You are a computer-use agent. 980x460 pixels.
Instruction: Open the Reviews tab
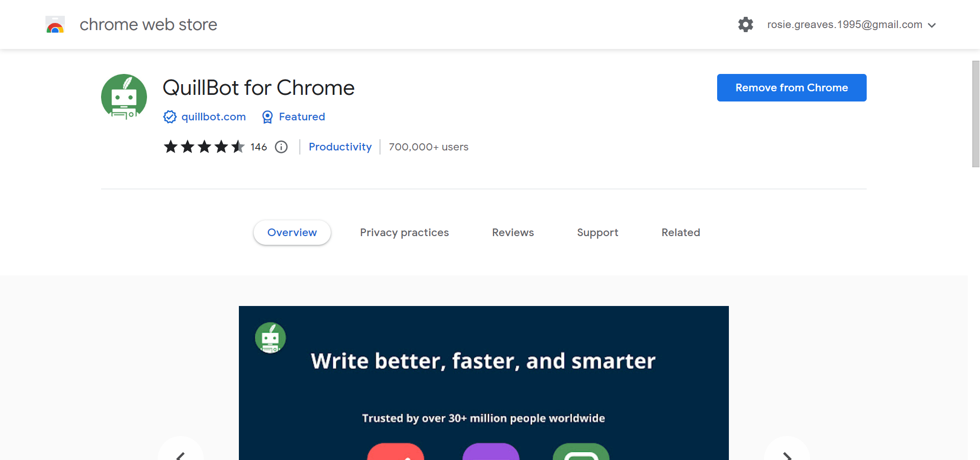[x=513, y=233]
